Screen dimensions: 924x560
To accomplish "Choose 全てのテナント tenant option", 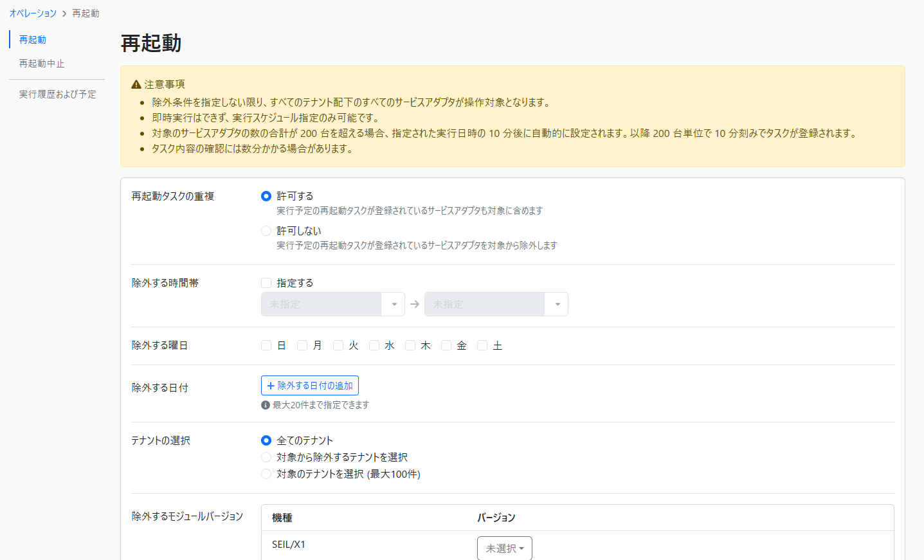I will click(x=266, y=440).
